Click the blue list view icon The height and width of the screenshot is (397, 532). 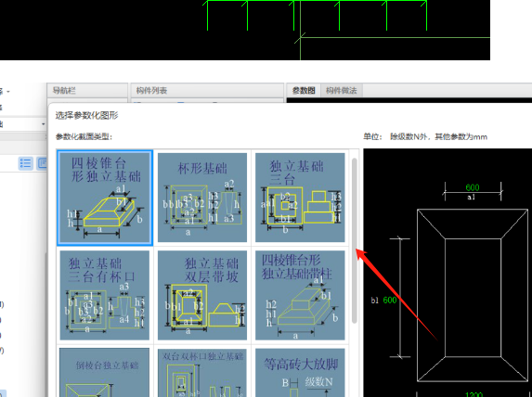pyautogui.click(x=25, y=163)
